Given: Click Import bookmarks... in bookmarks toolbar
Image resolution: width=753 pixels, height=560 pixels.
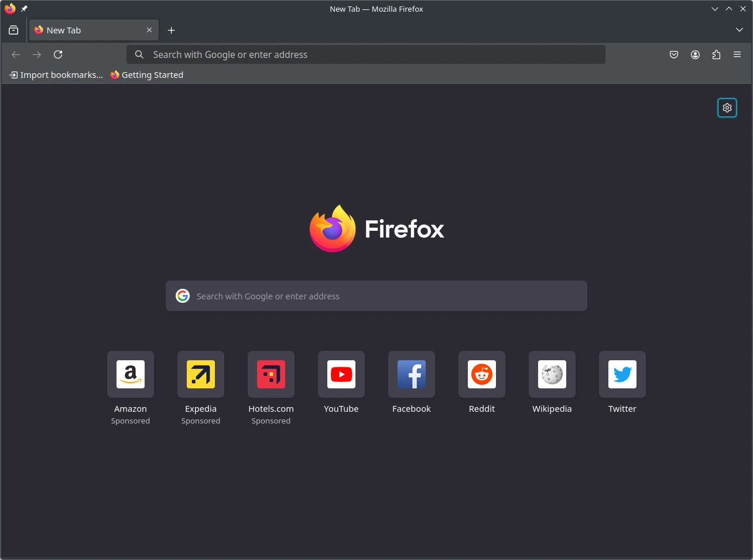Looking at the screenshot, I should pyautogui.click(x=56, y=75).
